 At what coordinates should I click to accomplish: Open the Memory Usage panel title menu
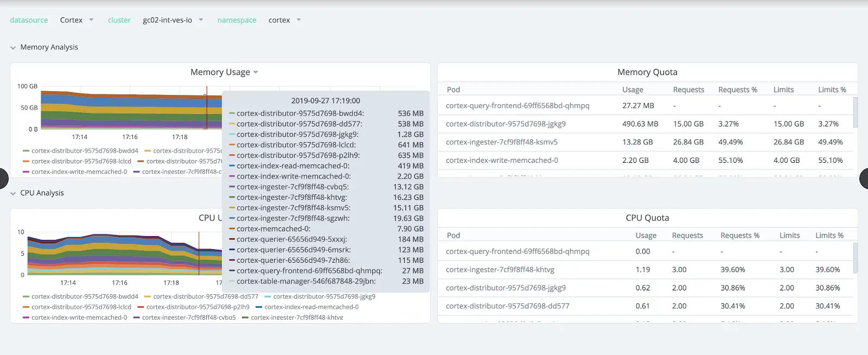click(224, 72)
